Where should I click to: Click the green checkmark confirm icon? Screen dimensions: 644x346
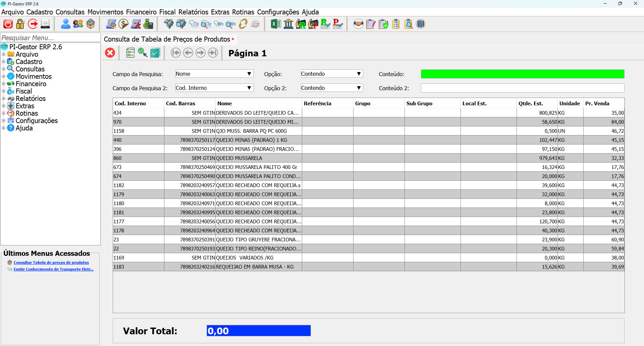(x=155, y=53)
